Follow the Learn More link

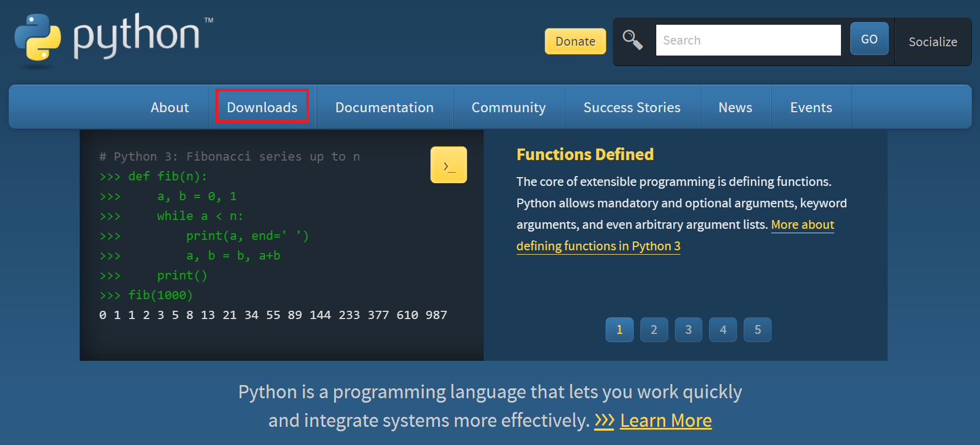pos(666,421)
